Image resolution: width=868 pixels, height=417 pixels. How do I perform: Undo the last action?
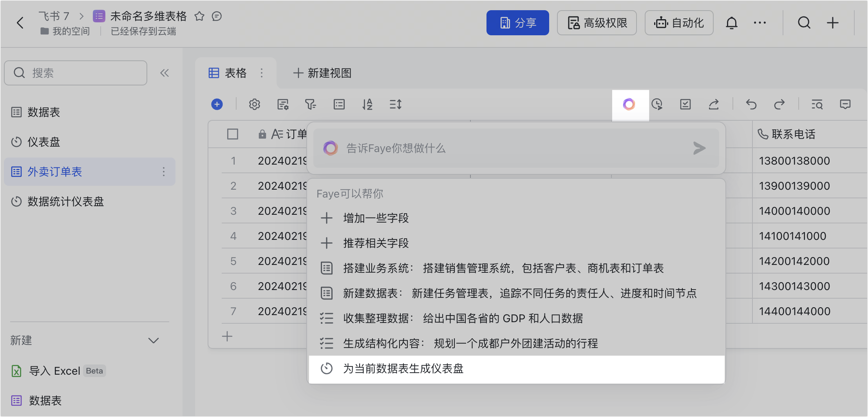point(751,104)
